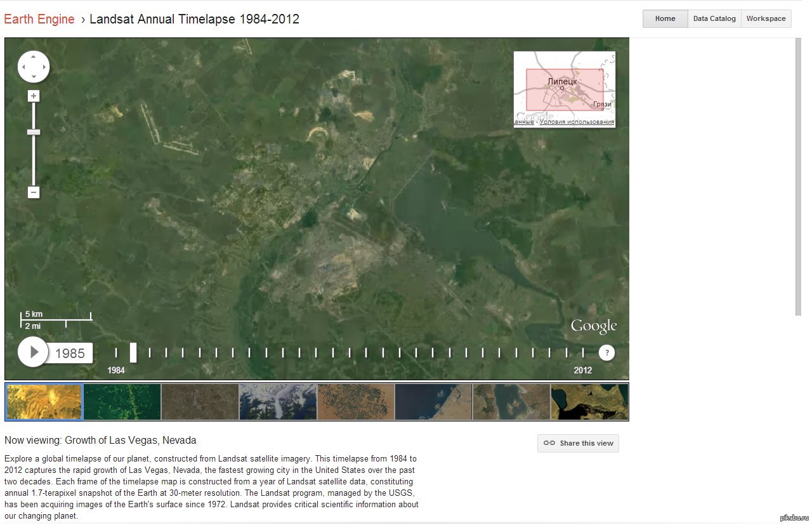
Task: Click the Landsat Annual Timelapse 1984-2012 title
Action: [x=194, y=19]
